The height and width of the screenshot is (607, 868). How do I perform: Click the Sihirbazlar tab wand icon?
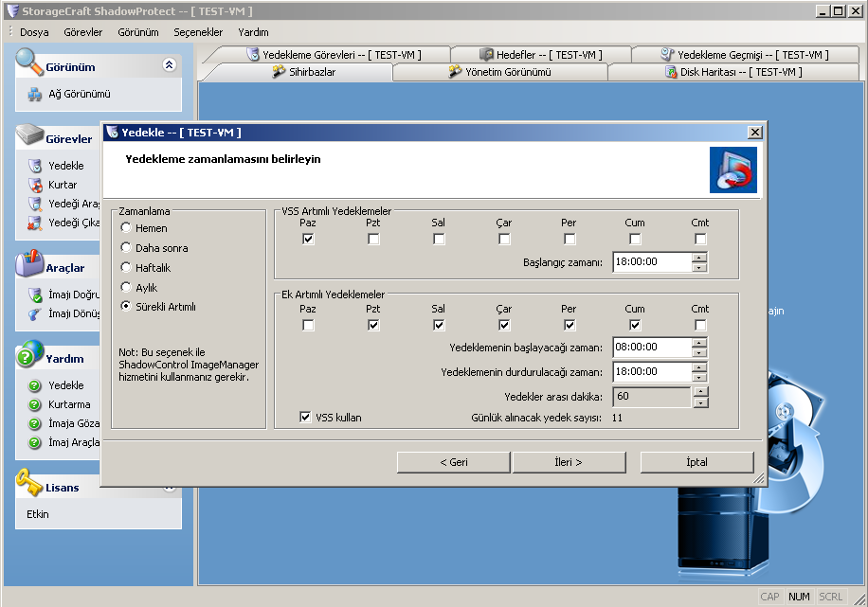279,71
